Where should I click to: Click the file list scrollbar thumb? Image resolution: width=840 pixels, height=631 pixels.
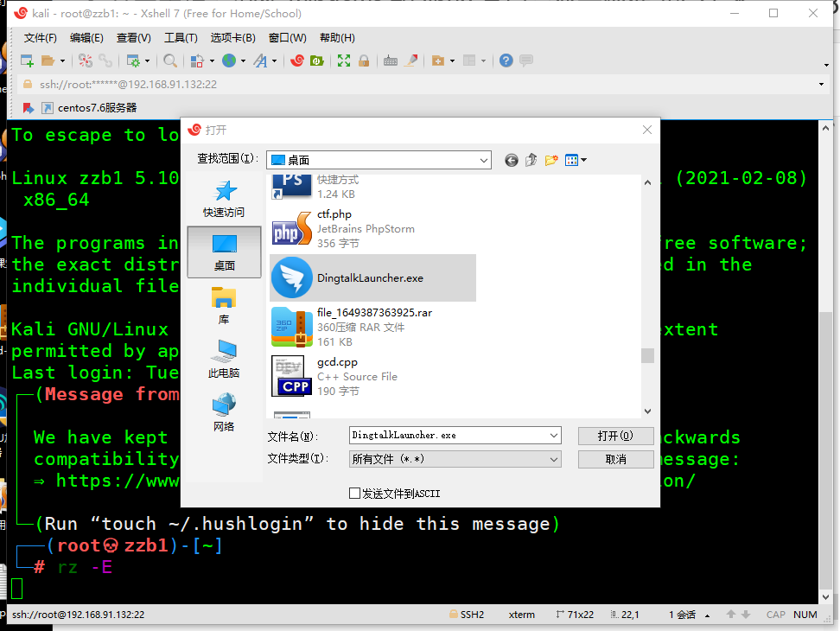(x=647, y=355)
